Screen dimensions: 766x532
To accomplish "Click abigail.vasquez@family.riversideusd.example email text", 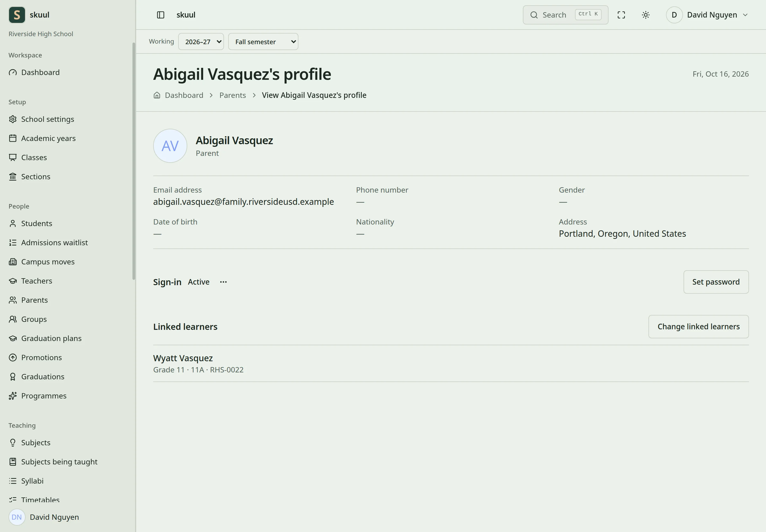I will click(243, 202).
